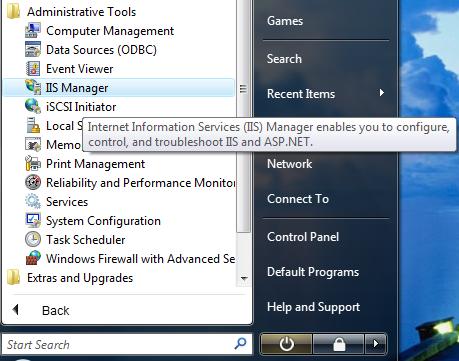This screenshot has height=361, width=459.
Task: Click the iSCSI Initiator globe icon
Action: (33, 106)
